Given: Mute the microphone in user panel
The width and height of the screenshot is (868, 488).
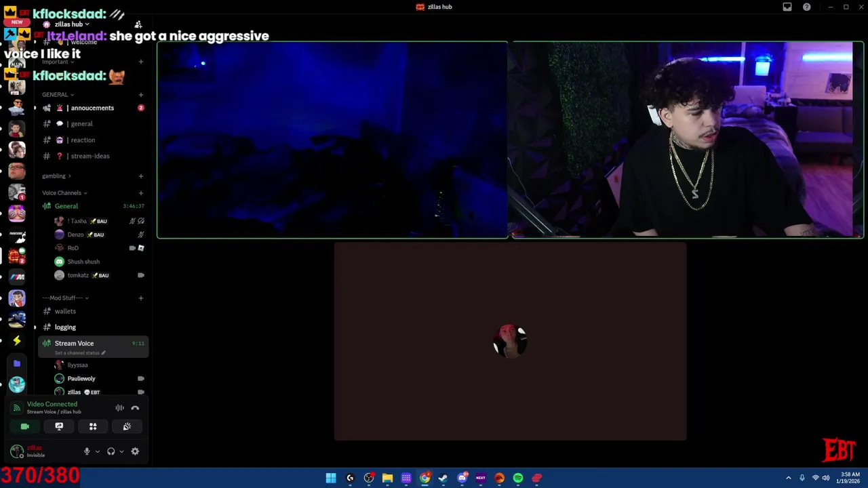Looking at the screenshot, I should point(87,451).
